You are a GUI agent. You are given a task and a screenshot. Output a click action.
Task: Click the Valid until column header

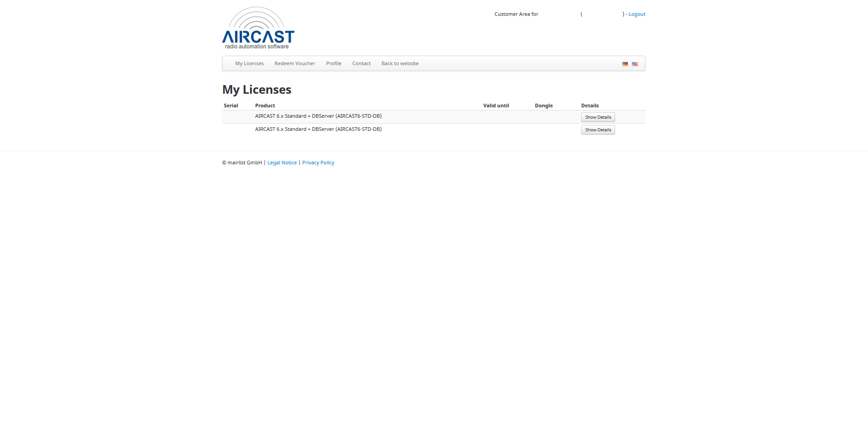click(x=496, y=106)
